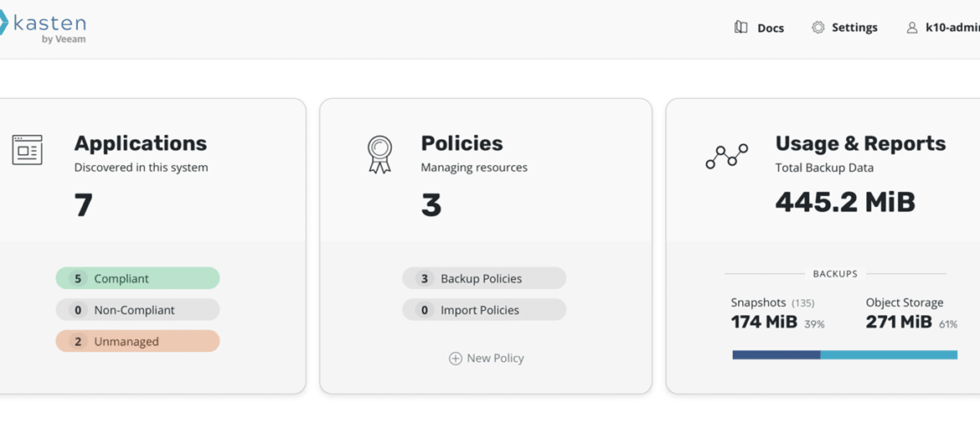This screenshot has width=980, height=429.
Task: Open the Backup Policies pill
Action: point(484,278)
